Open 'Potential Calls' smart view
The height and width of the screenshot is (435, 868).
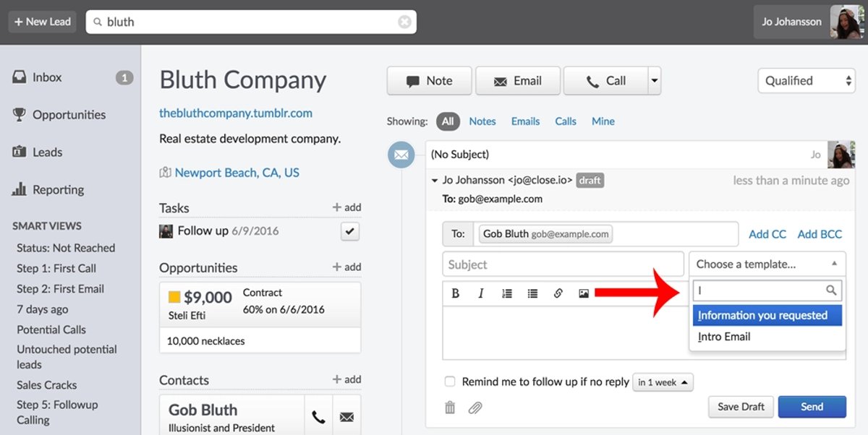51,330
